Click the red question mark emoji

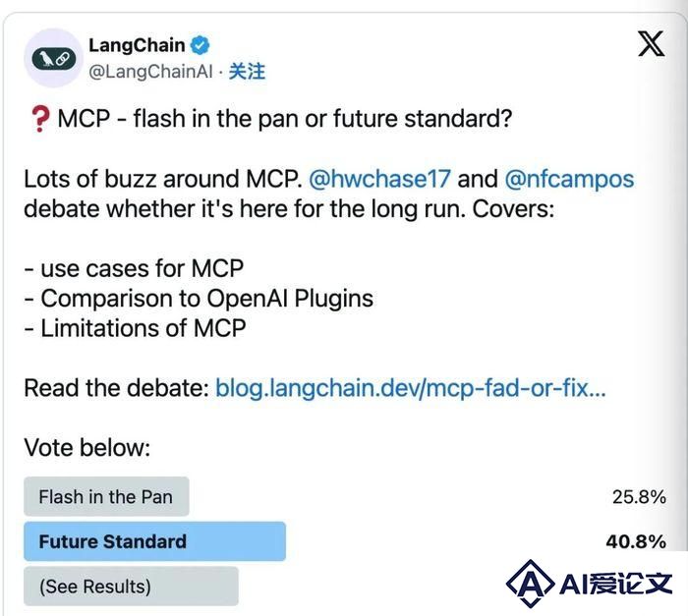tap(40, 119)
